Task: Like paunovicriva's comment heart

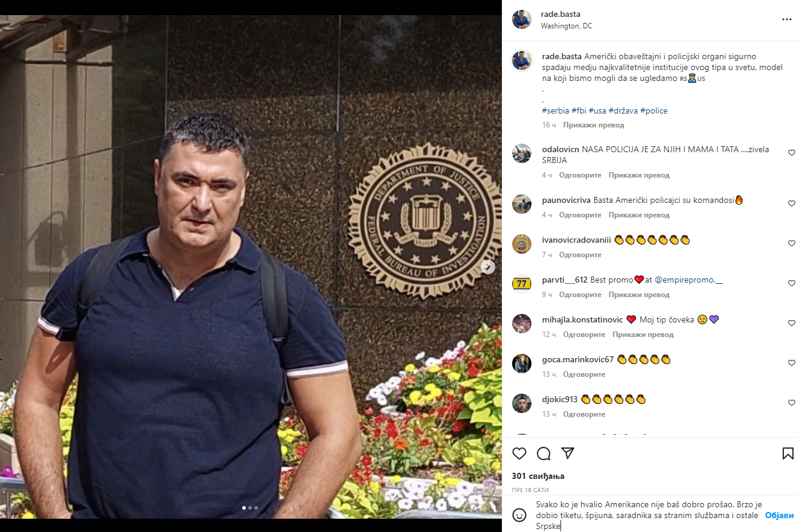Action: tap(792, 204)
